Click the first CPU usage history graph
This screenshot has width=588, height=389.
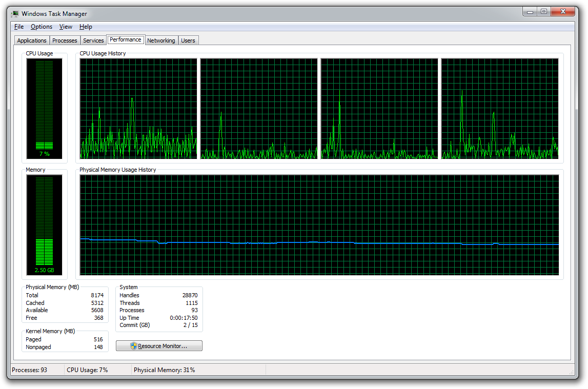click(x=138, y=109)
